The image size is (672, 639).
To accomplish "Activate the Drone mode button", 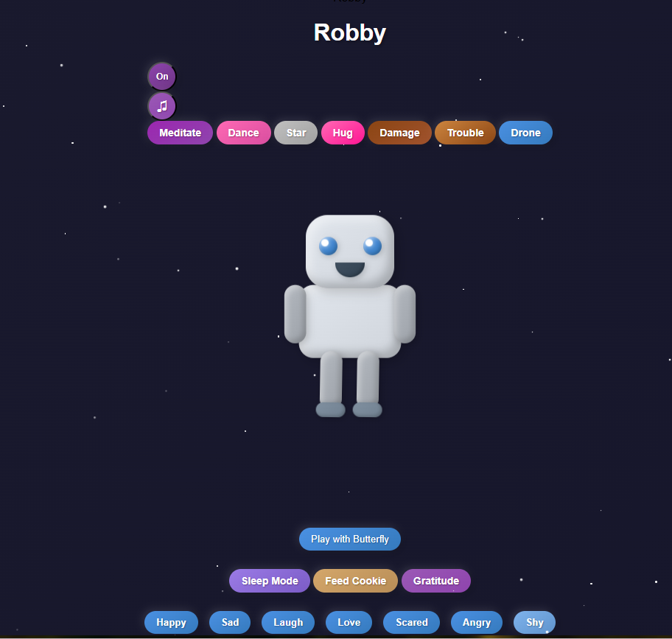I will [525, 133].
